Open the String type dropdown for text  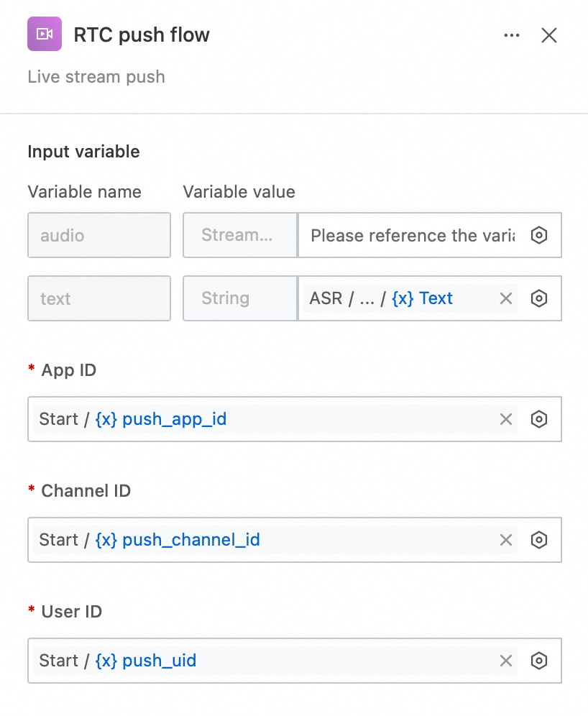click(240, 298)
